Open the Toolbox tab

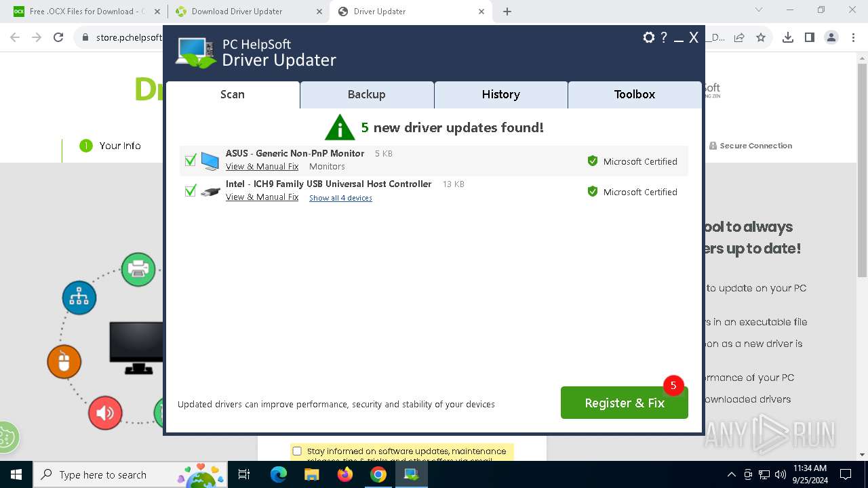[635, 95]
